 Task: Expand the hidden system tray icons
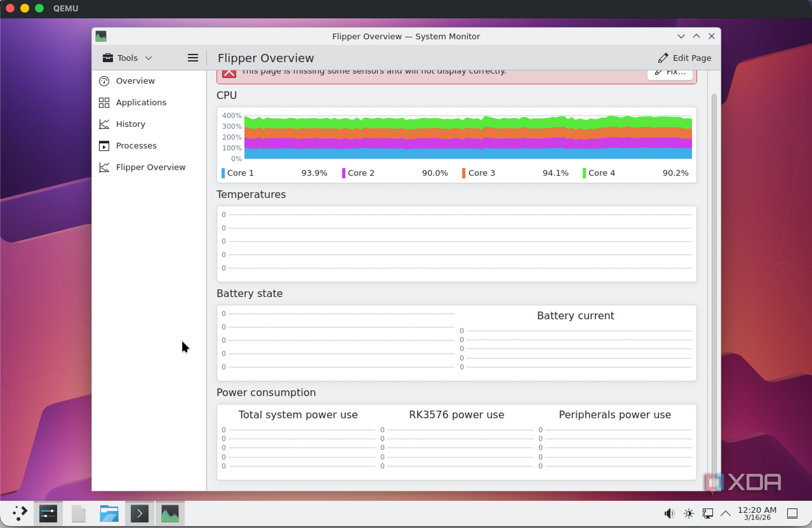tap(726, 513)
